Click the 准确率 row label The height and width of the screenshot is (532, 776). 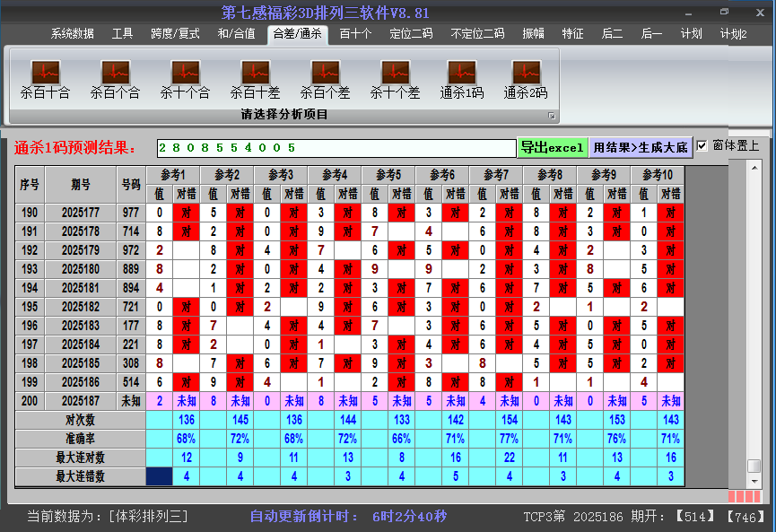click(x=80, y=439)
